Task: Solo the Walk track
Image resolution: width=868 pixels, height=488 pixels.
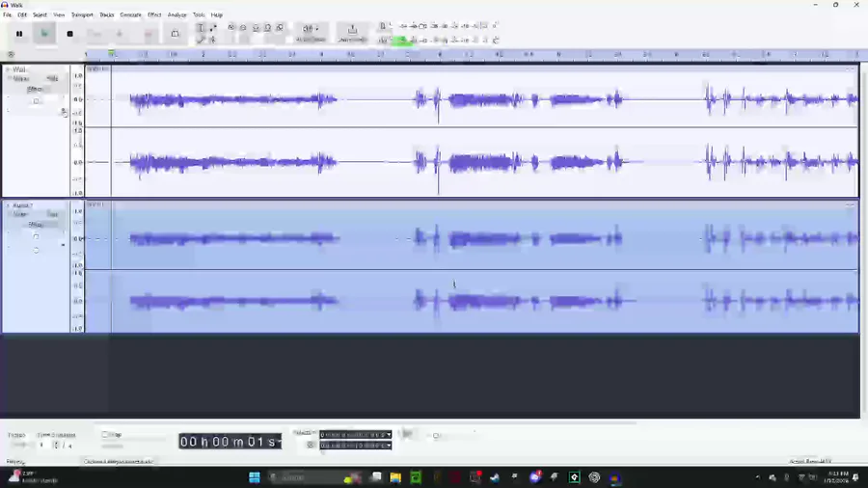Action: pyautogui.click(x=52, y=78)
